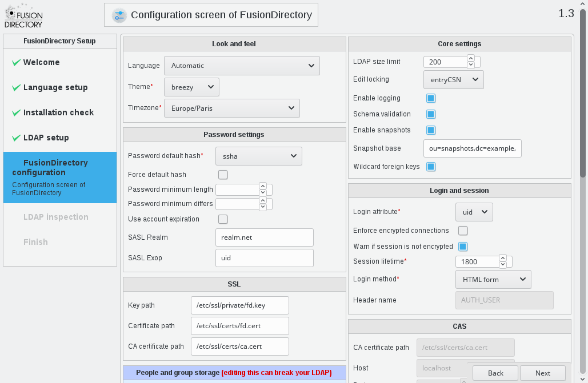
Task: Click the SSL Certificate path field
Action: pos(240,326)
